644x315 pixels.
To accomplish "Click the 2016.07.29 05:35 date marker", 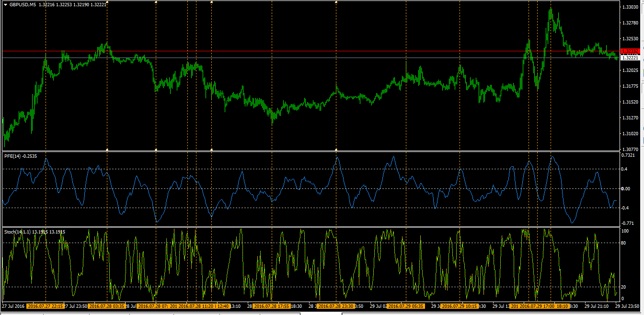I will [x=405, y=306].
